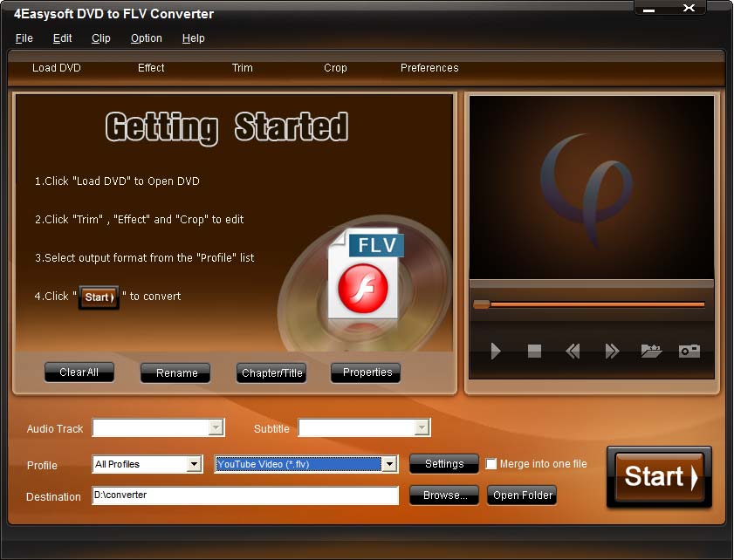
Task: Click the FLV Flash file icon
Action: click(x=366, y=275)
